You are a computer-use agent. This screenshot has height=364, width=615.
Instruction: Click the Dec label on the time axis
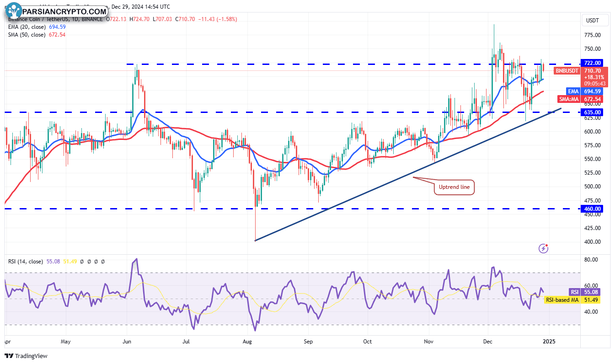click(488, 342)
